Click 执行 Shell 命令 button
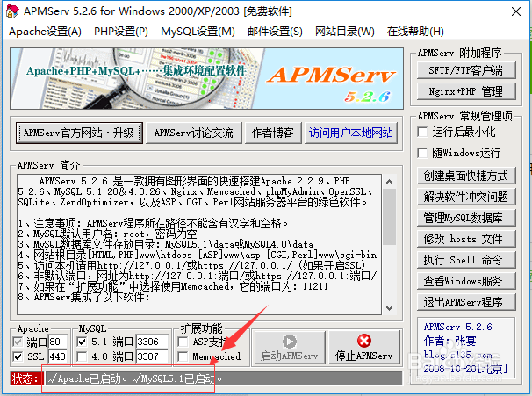Viewport: 532px width, 396px height. point(466,260)
